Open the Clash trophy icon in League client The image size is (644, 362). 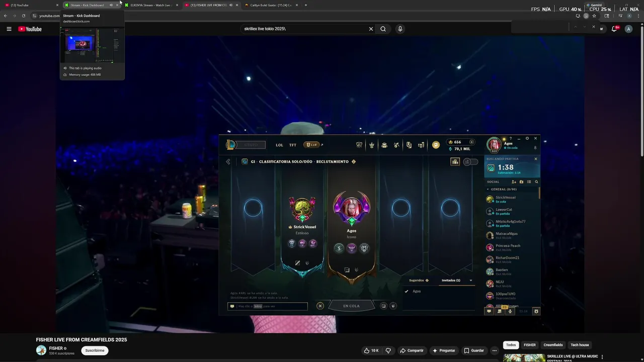[x=359, y=145]
